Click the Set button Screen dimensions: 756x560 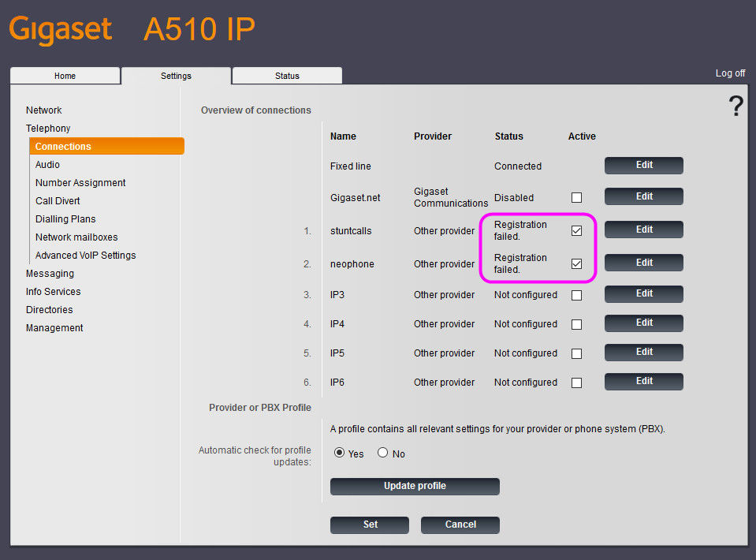coord(370,525)
